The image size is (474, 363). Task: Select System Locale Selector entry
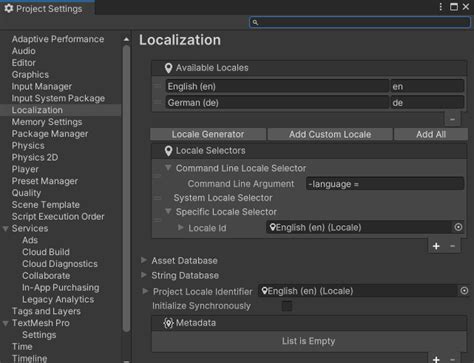coord(223,198)
